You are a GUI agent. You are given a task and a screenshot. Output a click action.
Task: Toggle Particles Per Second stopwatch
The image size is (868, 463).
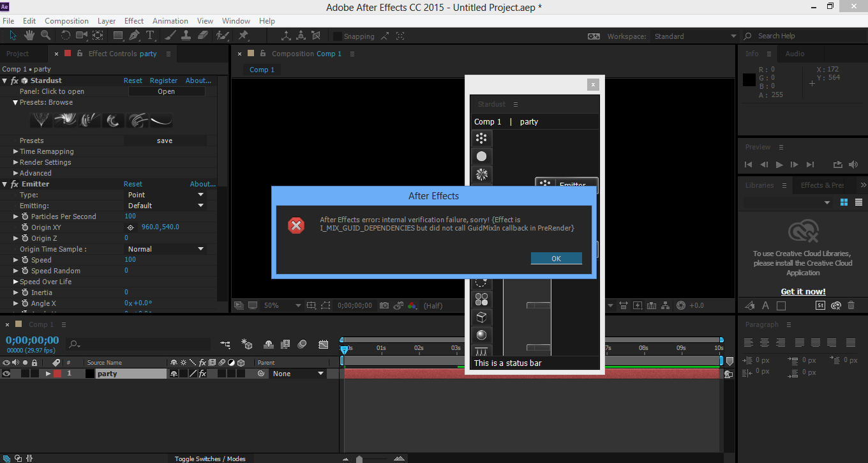[x=25, y=216]
